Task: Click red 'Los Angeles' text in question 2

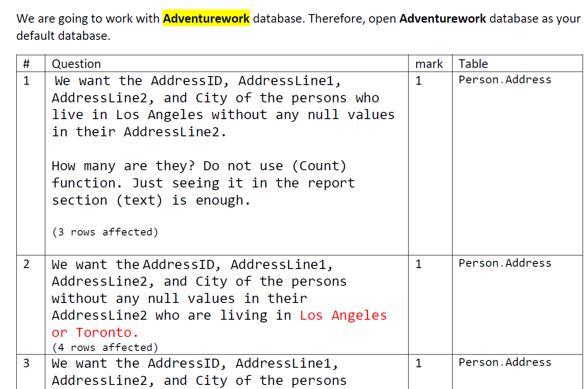Action: tap(343, 315)
